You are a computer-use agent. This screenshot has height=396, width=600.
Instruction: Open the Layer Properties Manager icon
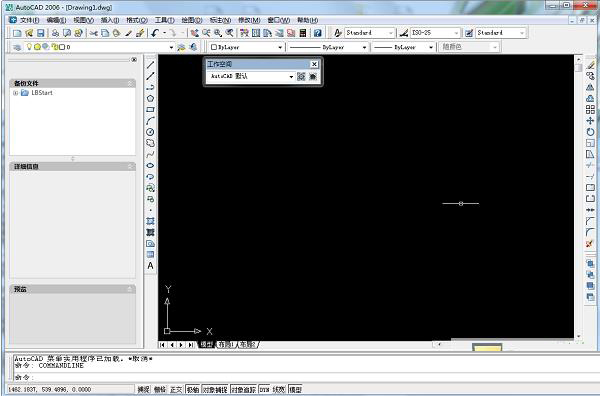point(17,47)
